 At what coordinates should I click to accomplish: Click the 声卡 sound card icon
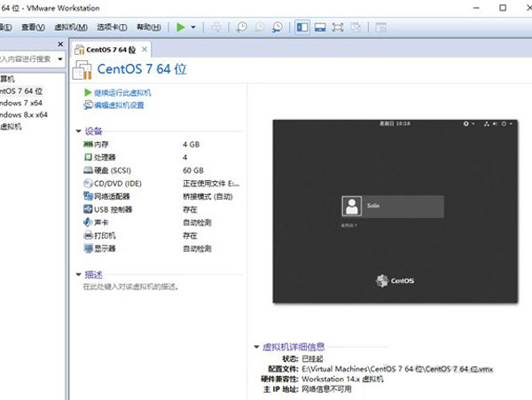(x=88, y=223)
